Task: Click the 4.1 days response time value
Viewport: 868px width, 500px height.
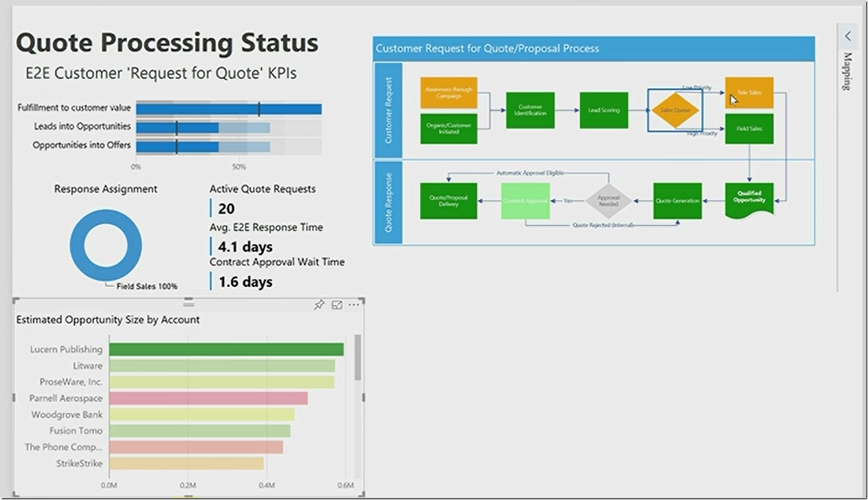Action: tap(245, 247)
